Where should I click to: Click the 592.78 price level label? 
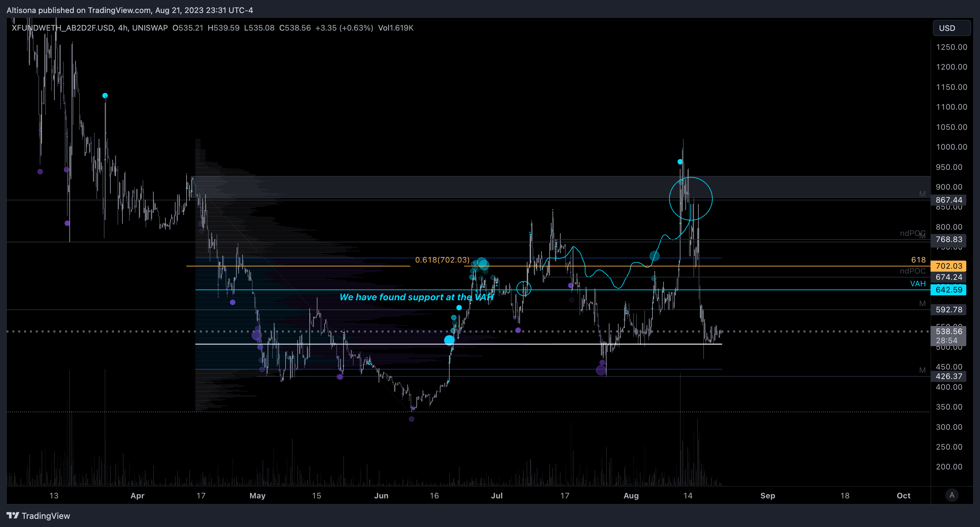[949, 309]
